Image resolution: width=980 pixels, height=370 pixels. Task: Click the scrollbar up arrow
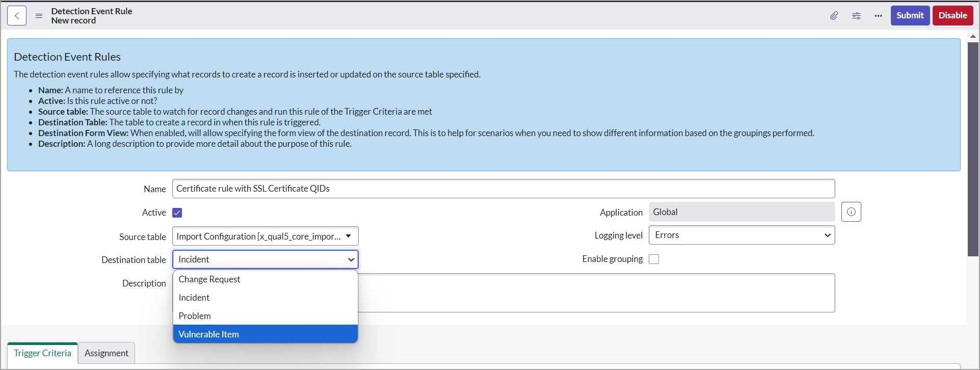click(x=973, y=36)
